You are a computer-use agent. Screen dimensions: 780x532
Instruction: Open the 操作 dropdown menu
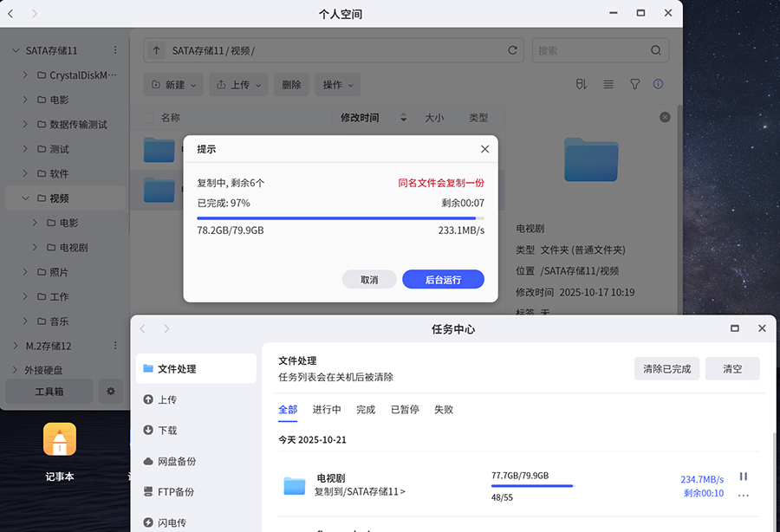[x=338, y=85]
